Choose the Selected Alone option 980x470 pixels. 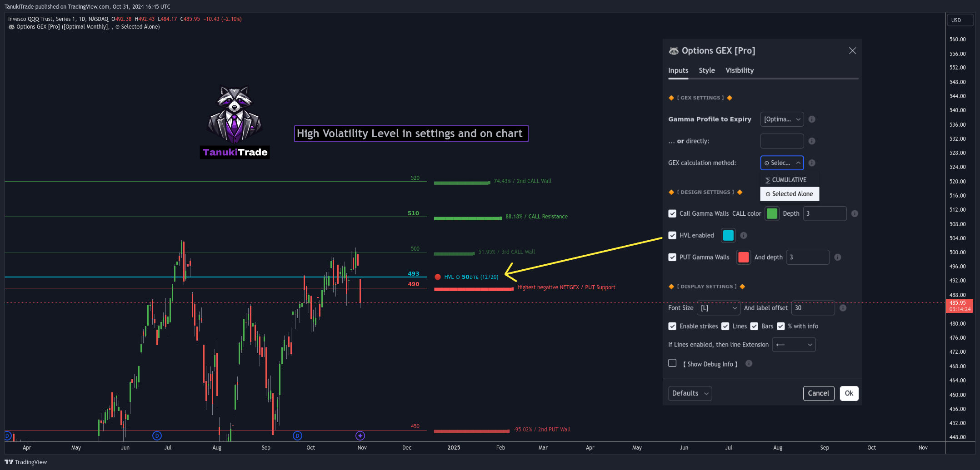(x=790, y=194)
